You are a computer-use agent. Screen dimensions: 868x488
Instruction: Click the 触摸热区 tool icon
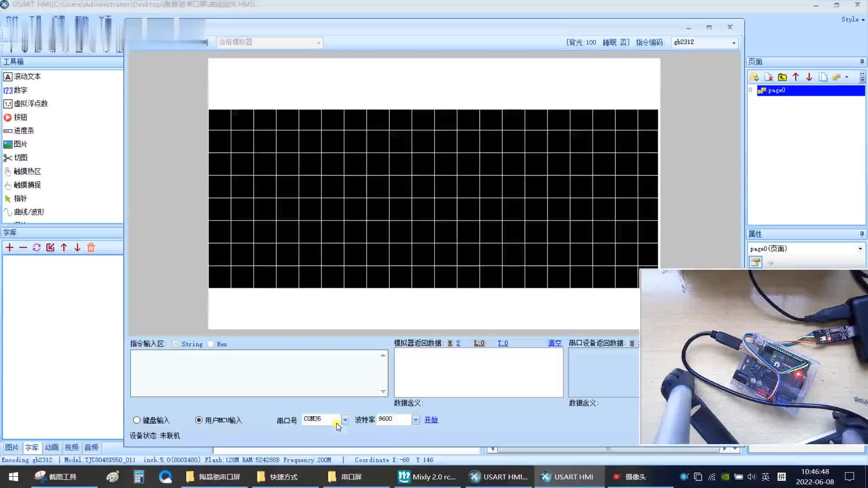coord(7,171)
